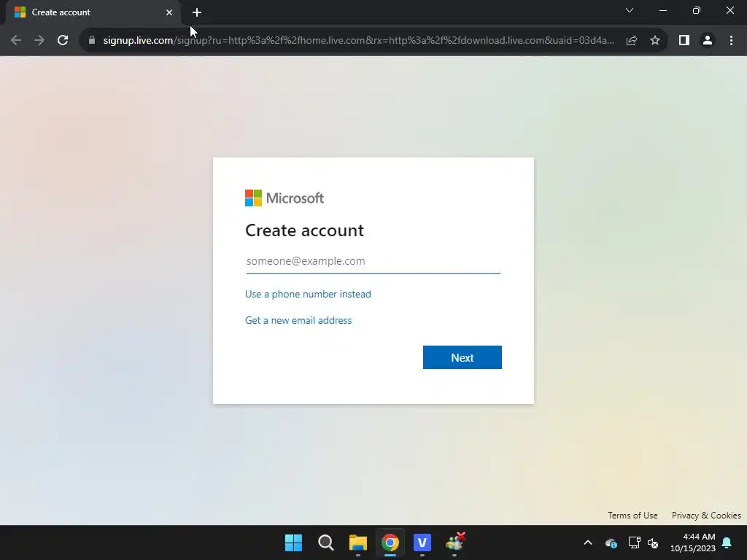Open the notifications bell icon

point(727,542)
